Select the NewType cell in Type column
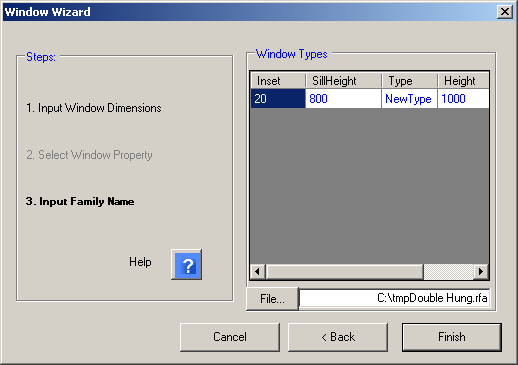 (409, 99)
